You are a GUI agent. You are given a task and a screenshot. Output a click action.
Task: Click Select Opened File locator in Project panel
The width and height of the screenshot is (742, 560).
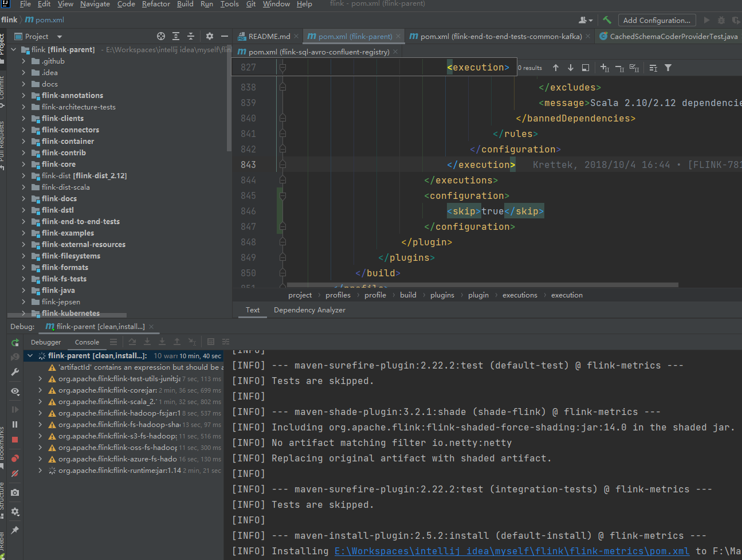(x=161, y=36)
